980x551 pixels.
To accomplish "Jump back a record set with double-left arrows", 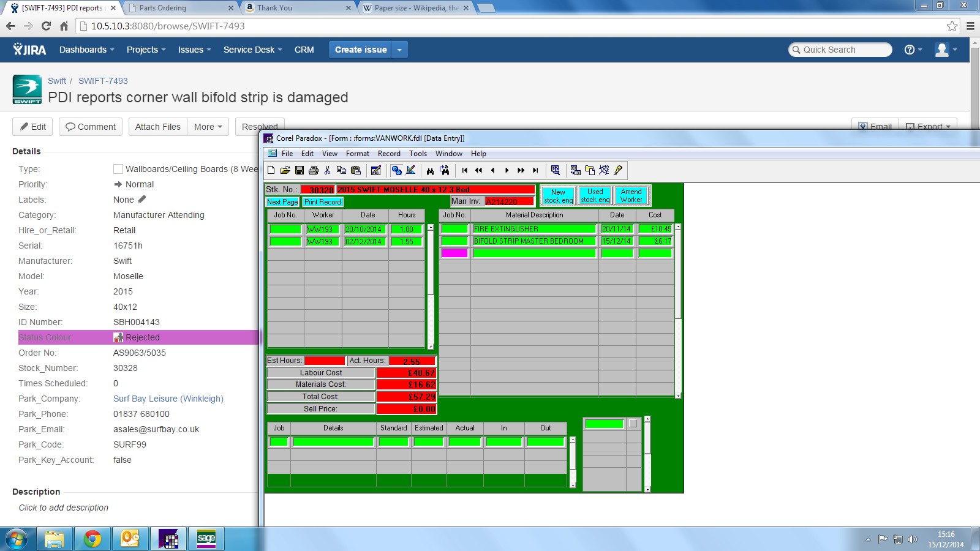I will tap(479, 170).
